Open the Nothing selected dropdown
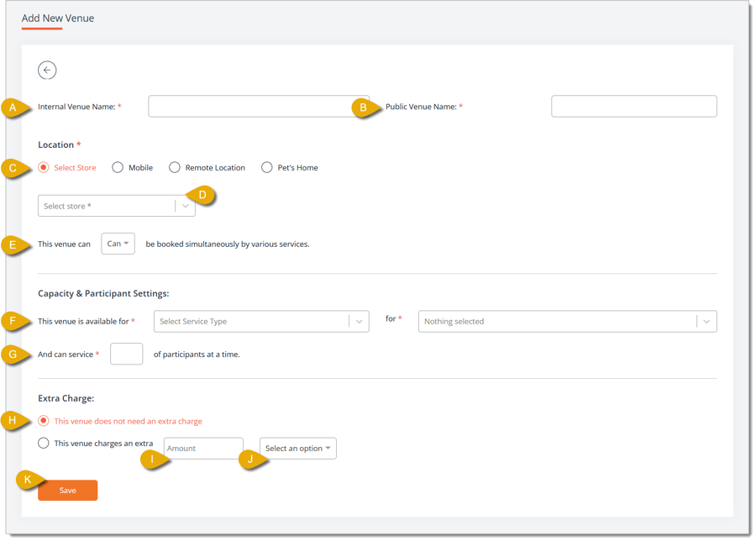The height and width of the screenshot is (541, 756). point(568,321)
